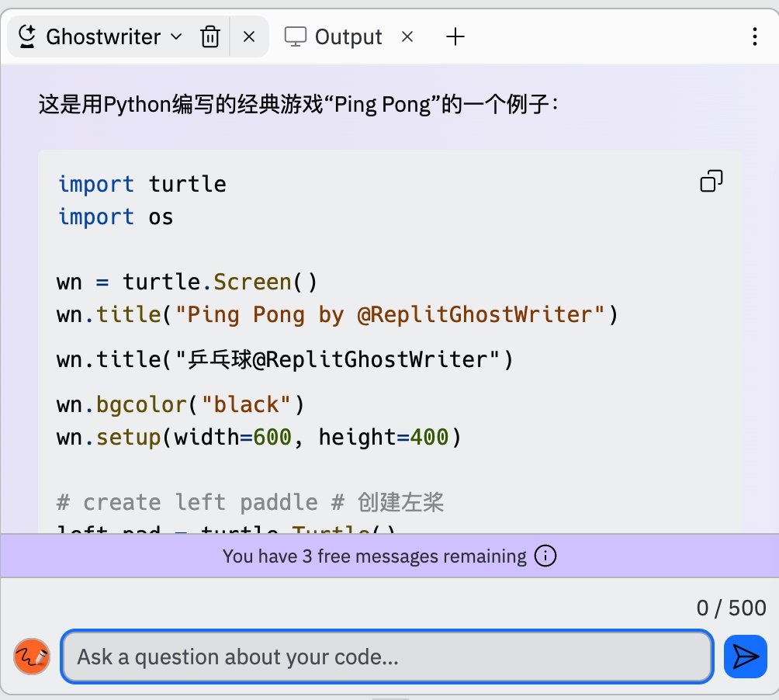Viewport: 779px width, 700px height.
Task: Send the message with the blue arrow button
Action: point(746,657)
